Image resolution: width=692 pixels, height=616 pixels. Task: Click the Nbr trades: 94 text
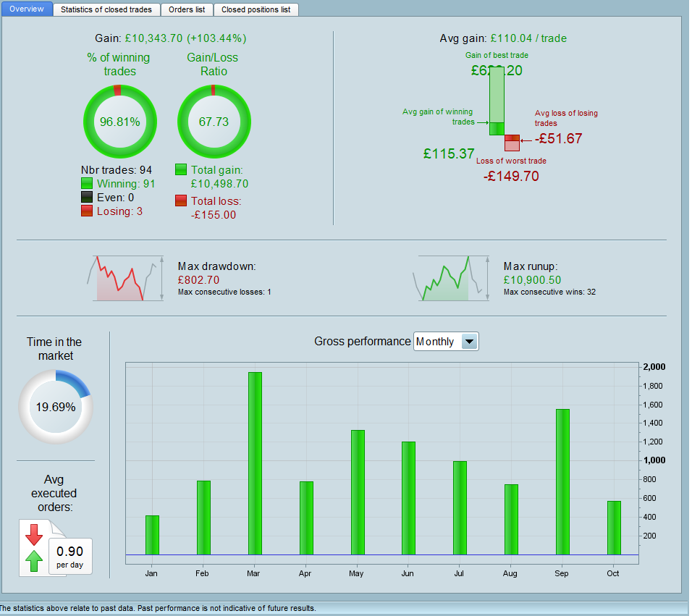[117, 170]
